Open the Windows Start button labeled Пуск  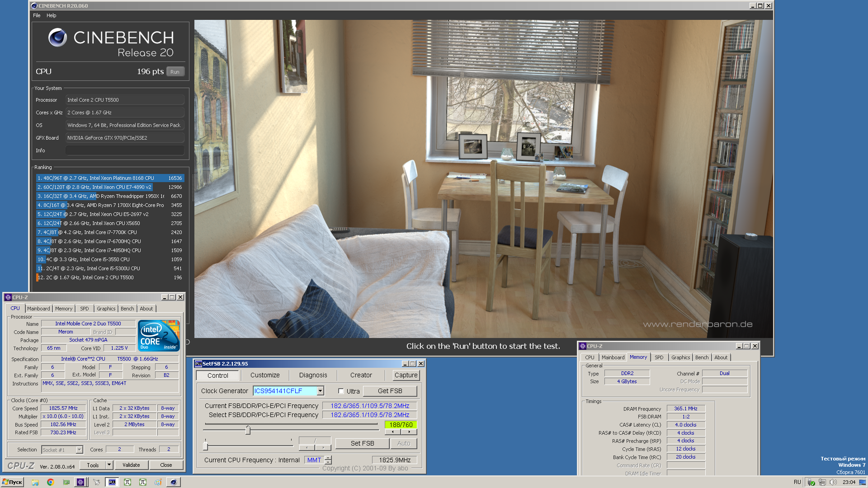12,482
